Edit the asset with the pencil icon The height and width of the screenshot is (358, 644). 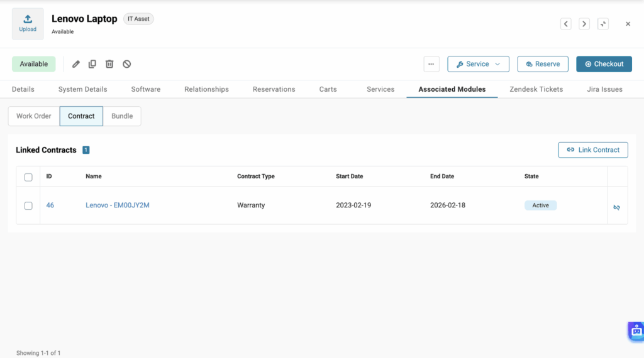click(76, 64)
